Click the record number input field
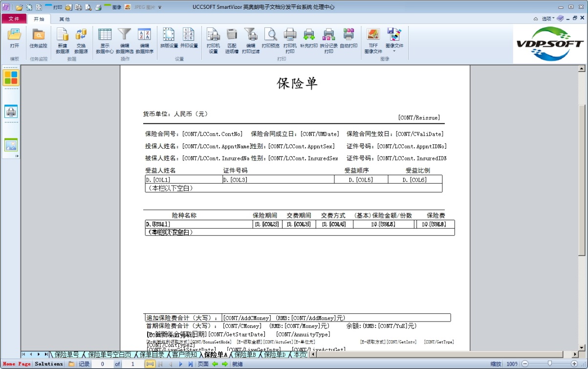Image resolution: width=588 pixels, height=369 pixels. point(102,364)
